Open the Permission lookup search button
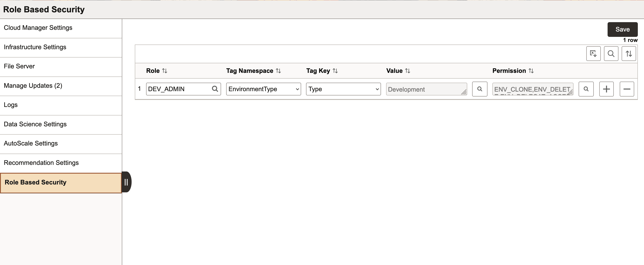The height and width of the screenshot is (265, 644). click(586, 89)
